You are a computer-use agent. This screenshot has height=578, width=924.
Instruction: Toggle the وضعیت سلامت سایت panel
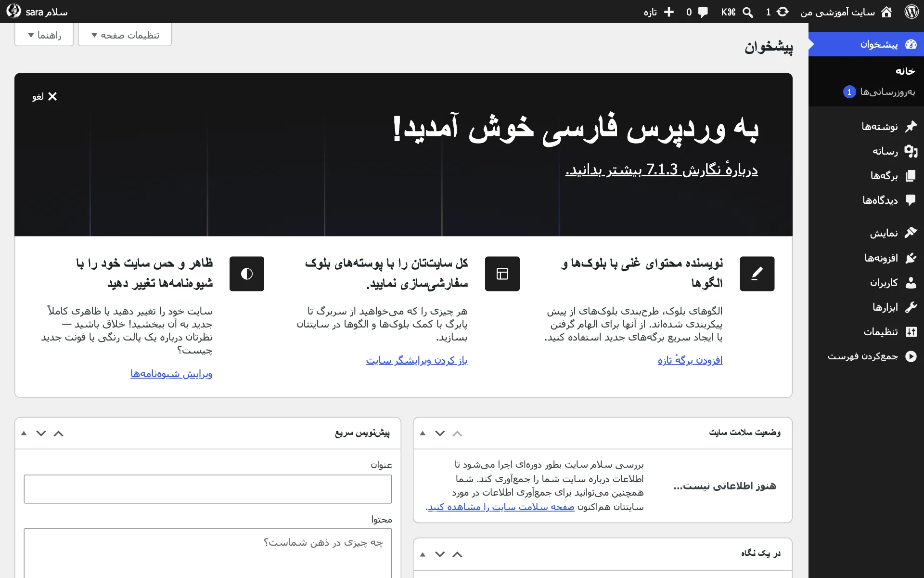tap(423, 433)
